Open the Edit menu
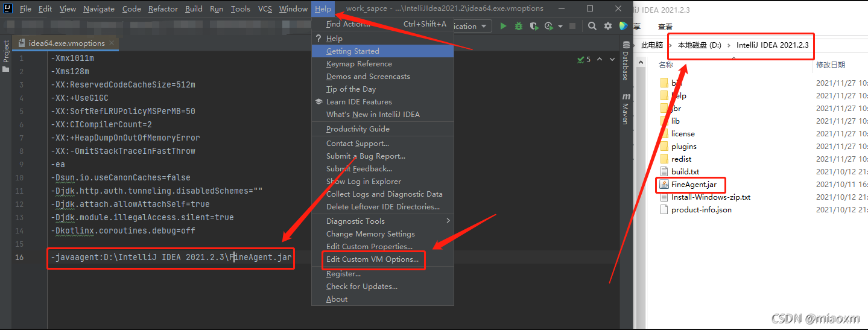 [45, 8]
